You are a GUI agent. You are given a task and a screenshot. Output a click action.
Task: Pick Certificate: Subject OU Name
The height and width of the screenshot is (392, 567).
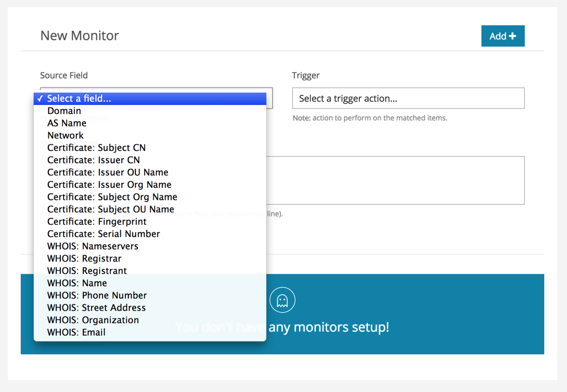coord(150,209)
